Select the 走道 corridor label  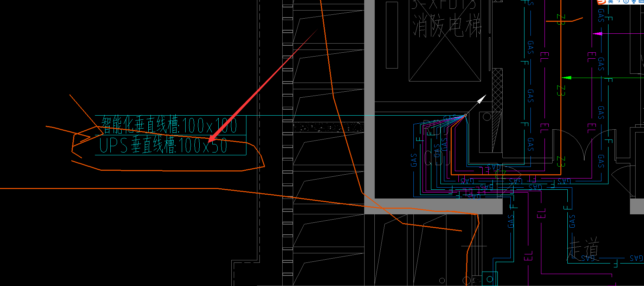pos(583,248)
